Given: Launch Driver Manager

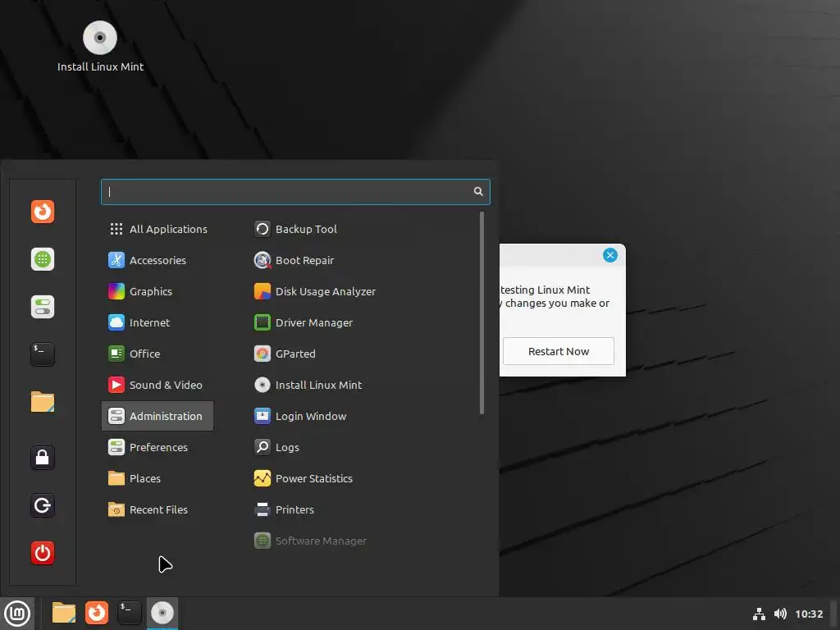Looking at the screenshot, I should tap(304, 322).
